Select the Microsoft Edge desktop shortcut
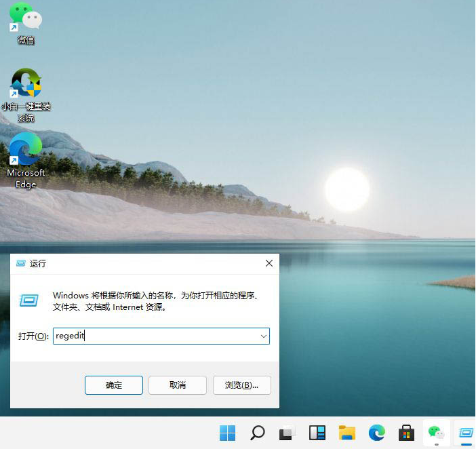The width and height of the screenshot is (476, 449). pos(26,151)
